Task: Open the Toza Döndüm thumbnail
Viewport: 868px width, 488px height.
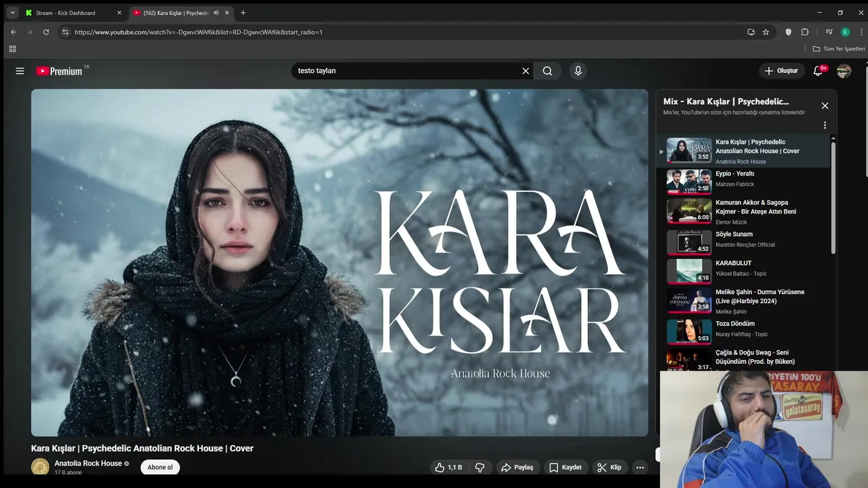Action: pos(689,331)
